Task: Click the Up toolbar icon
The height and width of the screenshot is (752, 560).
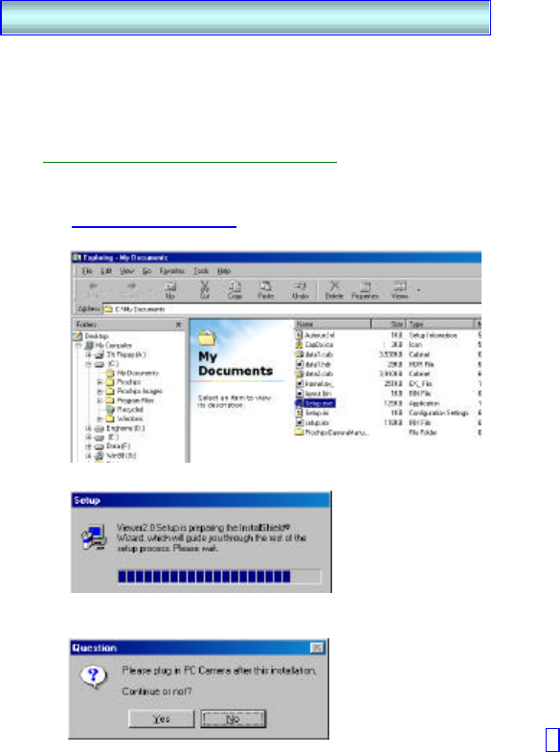Action: (169, 290)
